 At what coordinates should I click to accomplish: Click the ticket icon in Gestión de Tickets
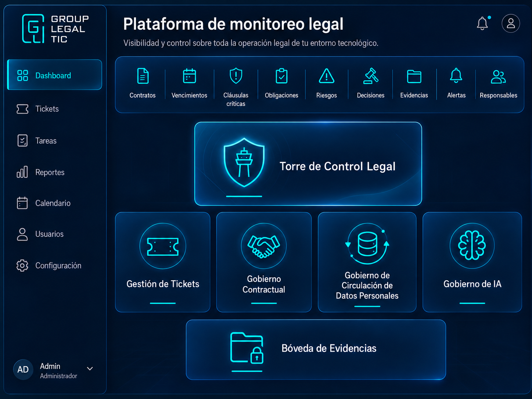(163, 246)
